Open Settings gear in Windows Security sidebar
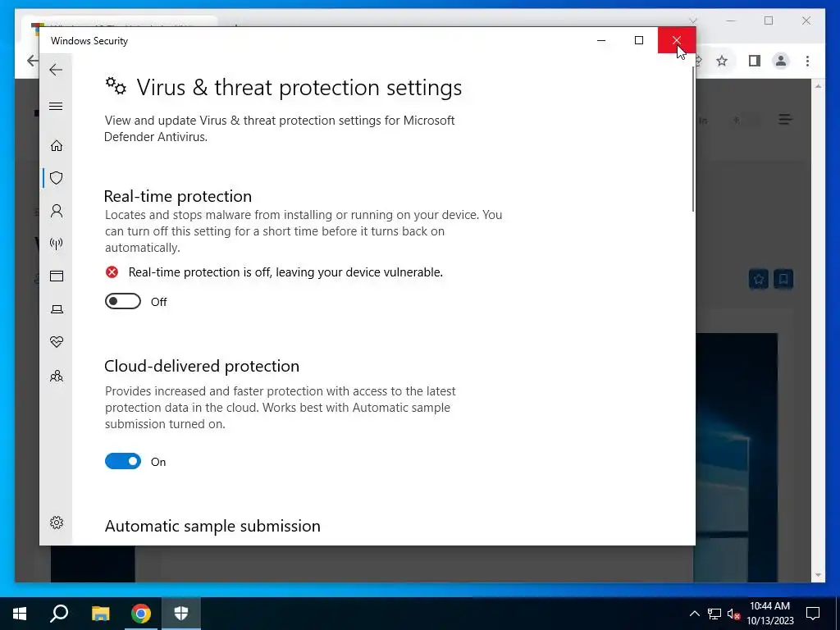 point(57,523)
